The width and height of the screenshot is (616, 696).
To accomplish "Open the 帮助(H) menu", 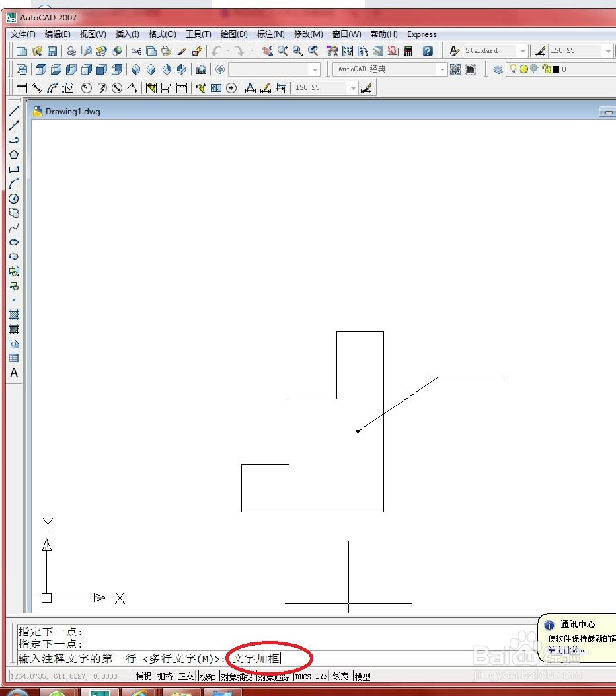I will click(384, 34).
